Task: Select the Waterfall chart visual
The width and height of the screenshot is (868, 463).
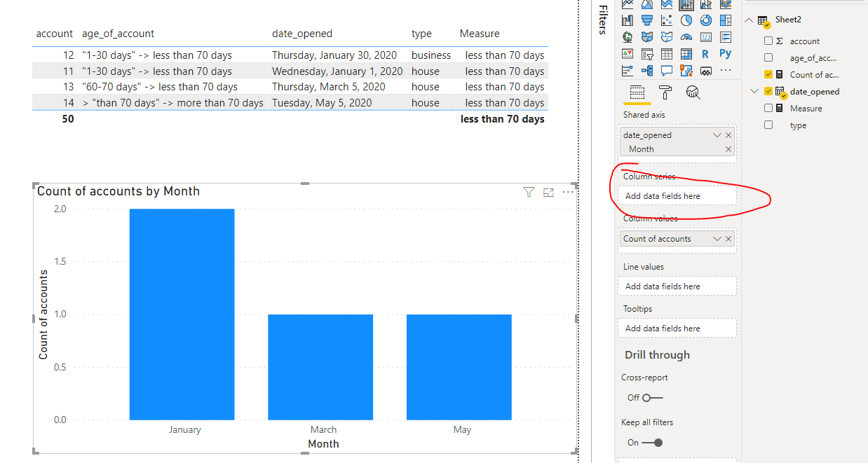Action: pos(628,20)
